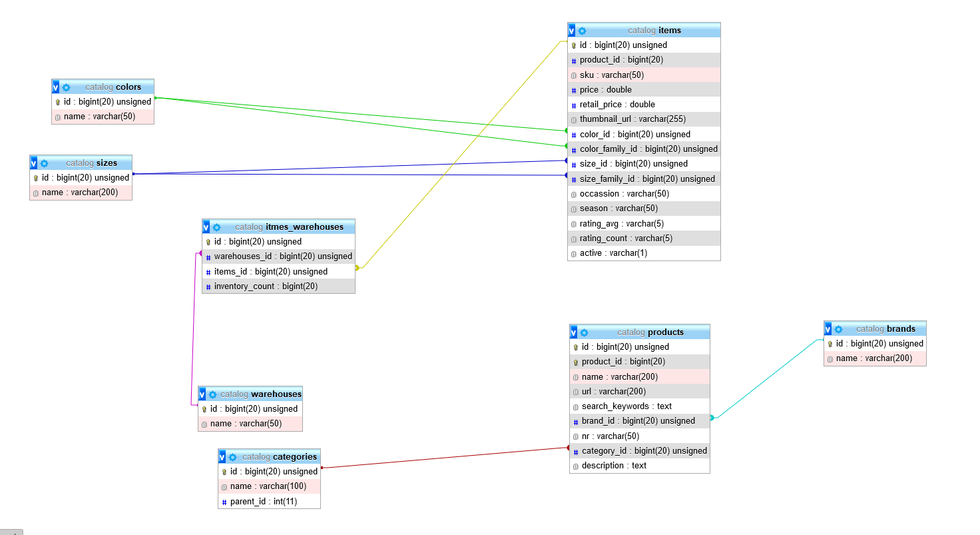Open gear options on colors table
The width and height of the screenshot is (980, 535).
67,87
